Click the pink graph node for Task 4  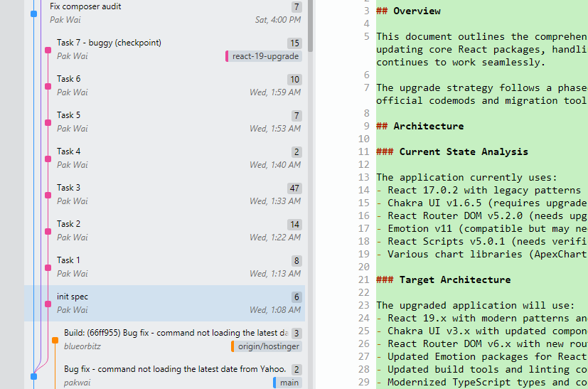[x=48, y=159]
